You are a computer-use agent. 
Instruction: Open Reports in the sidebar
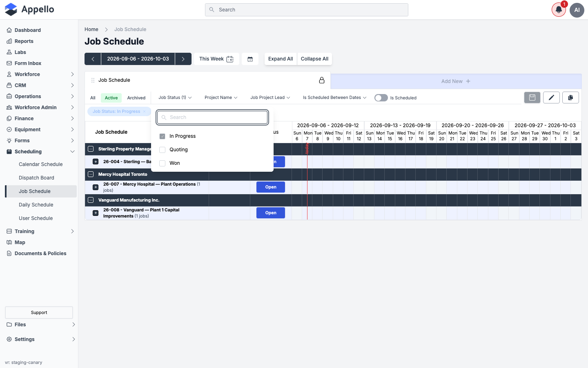point(24,41)
